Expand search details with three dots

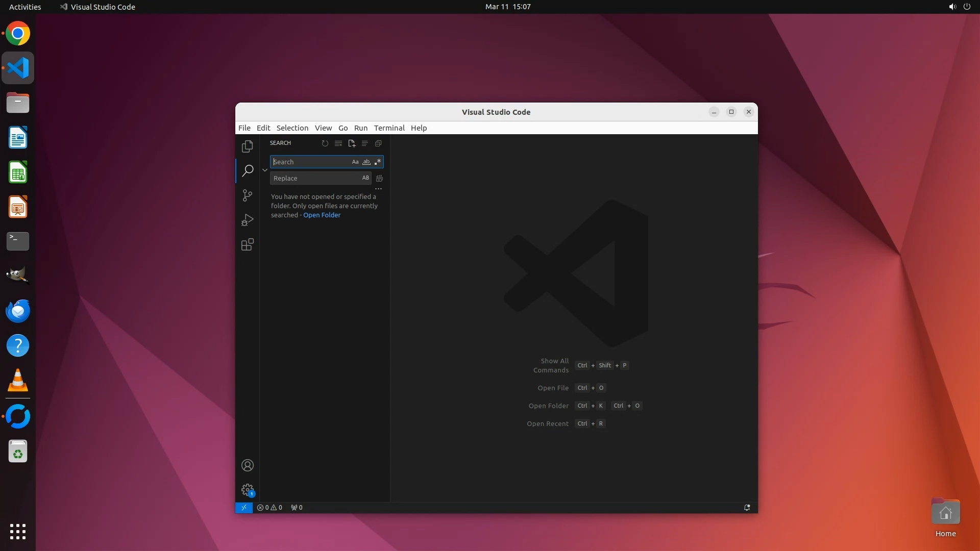click(x=378, y=189)
